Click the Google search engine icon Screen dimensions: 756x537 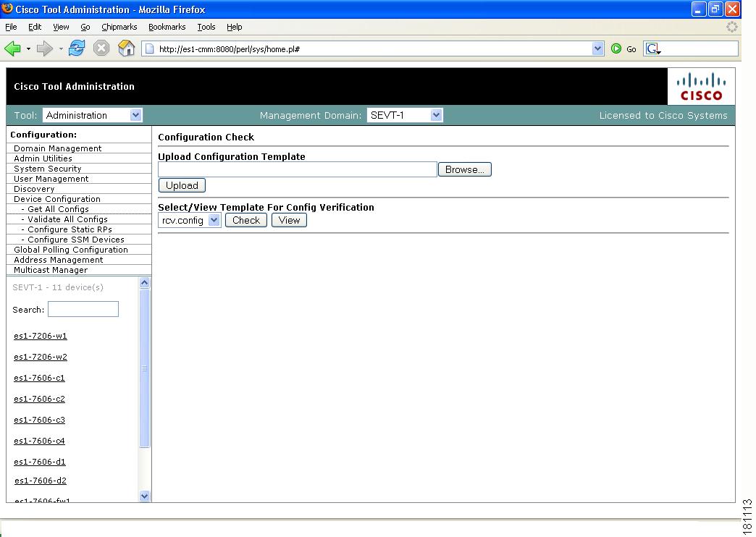(x=653, y=48)
